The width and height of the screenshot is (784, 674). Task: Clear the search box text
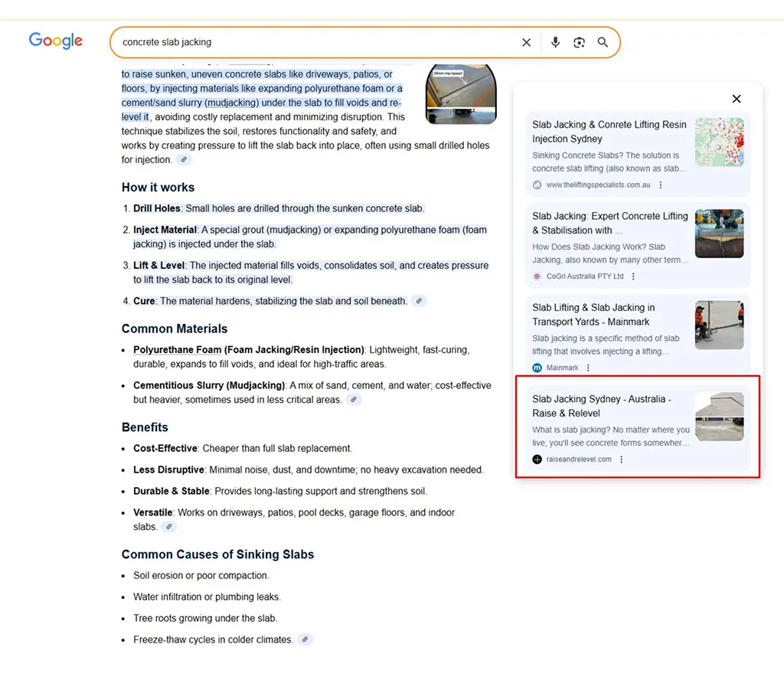coord(526,43)
